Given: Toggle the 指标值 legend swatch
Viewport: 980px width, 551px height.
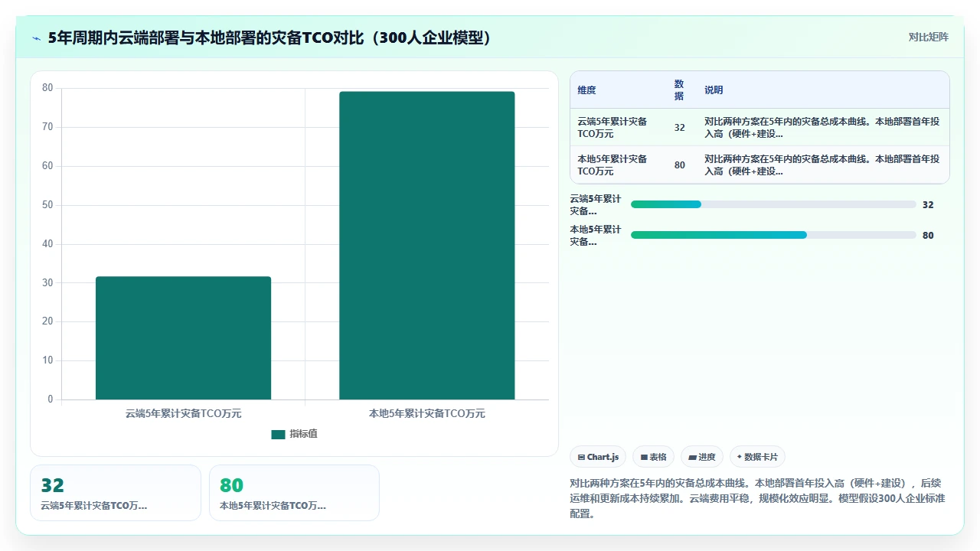Looking at the screenshot, I should click(278, 434).
